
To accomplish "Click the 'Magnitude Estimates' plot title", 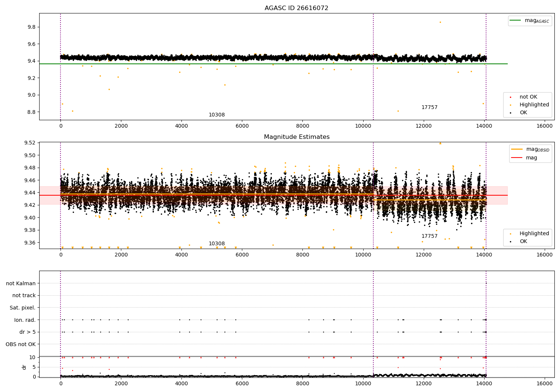I will coord(296,137).
